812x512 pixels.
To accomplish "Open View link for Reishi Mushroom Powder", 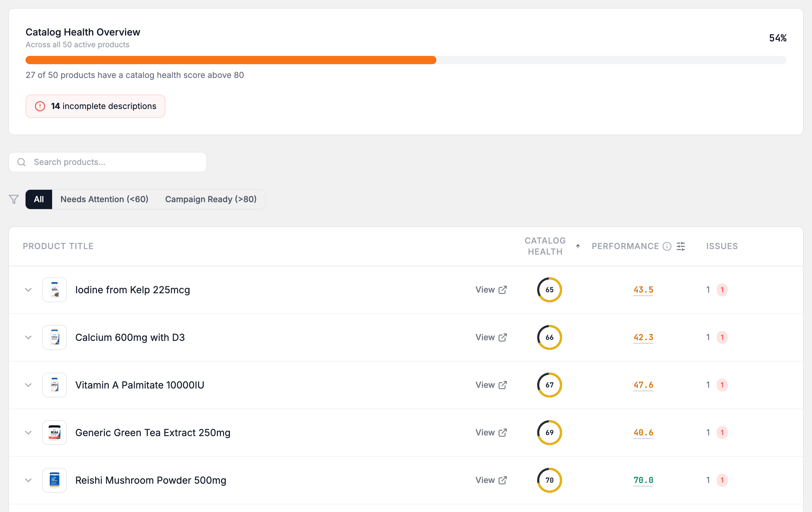I will pos(491,480).
